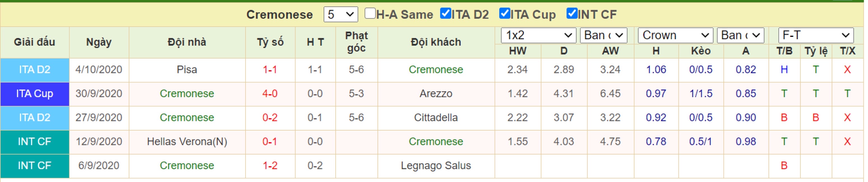Open the Ban dropdown next to 1x2
Viewport: 868px width, 182px height.
603,35
